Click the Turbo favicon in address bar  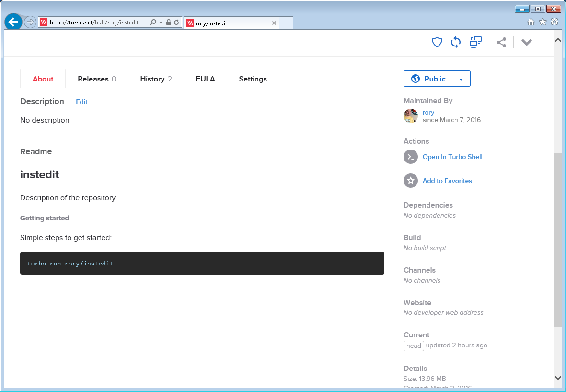[44, 23]
